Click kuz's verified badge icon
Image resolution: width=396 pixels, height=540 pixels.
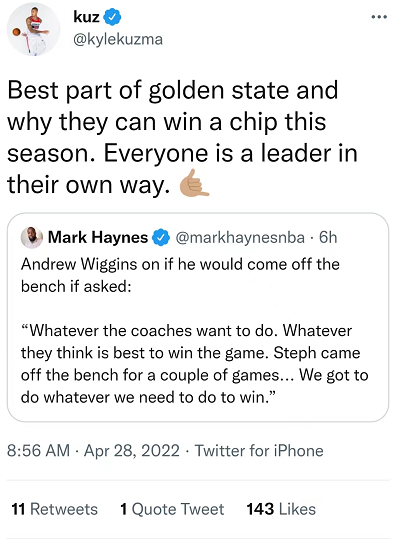pyautogui.click(x=112, y=17)
